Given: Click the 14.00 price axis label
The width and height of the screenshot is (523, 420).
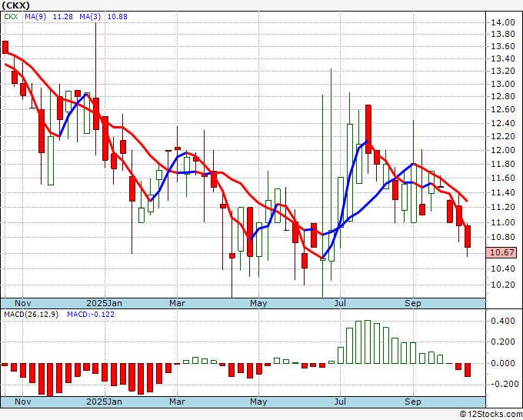Looking at the screenshot, I should click(x=502, y=22).
